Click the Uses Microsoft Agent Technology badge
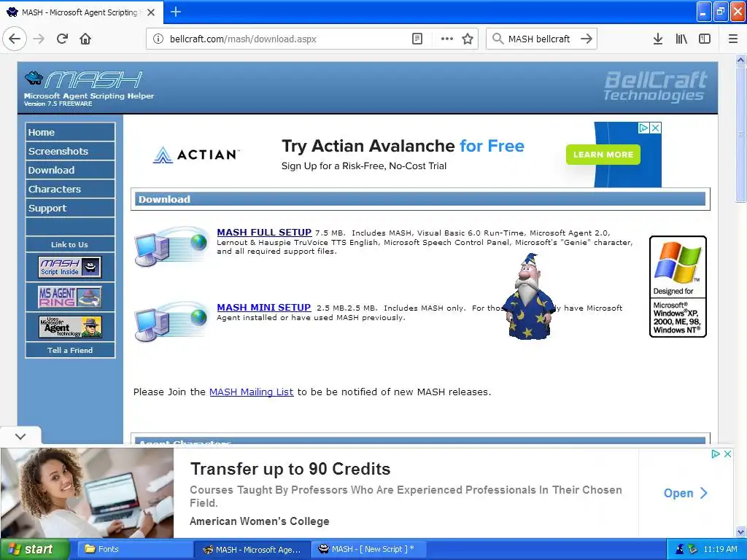This screenshot has height=560, width=747. pyautogui.click(x=70, y=327)
